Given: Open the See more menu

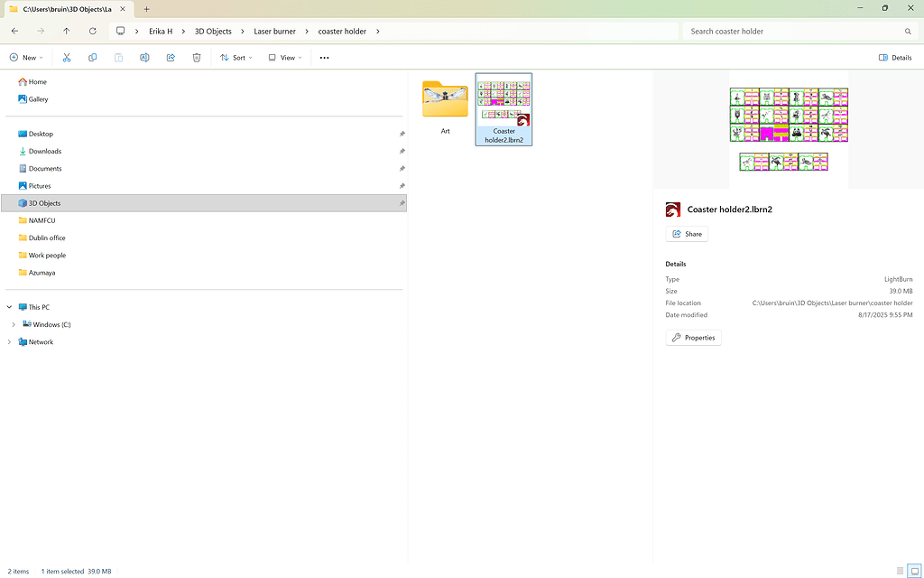Looking at the screenshot, I should [x=324, y=57].
